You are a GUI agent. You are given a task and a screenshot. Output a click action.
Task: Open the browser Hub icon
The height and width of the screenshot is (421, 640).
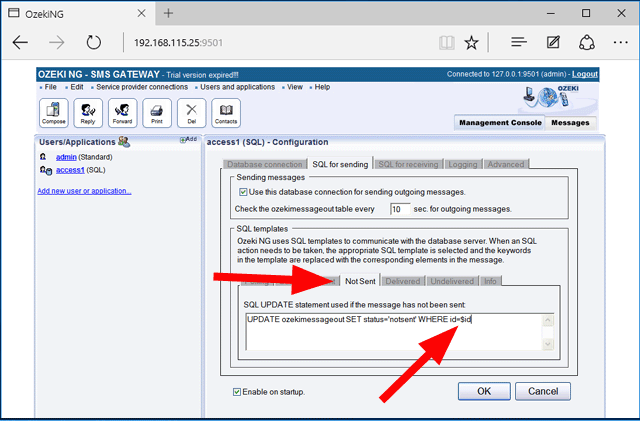[519, 42]
